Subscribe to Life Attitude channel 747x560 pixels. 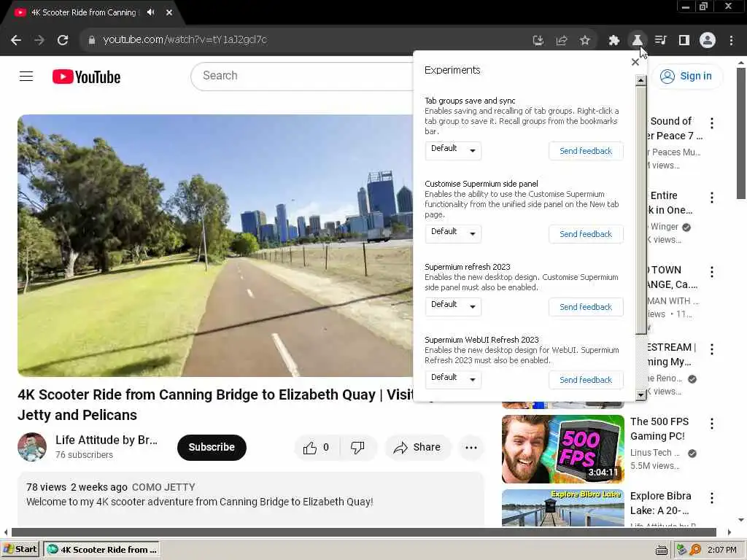[x=212, y=447]
